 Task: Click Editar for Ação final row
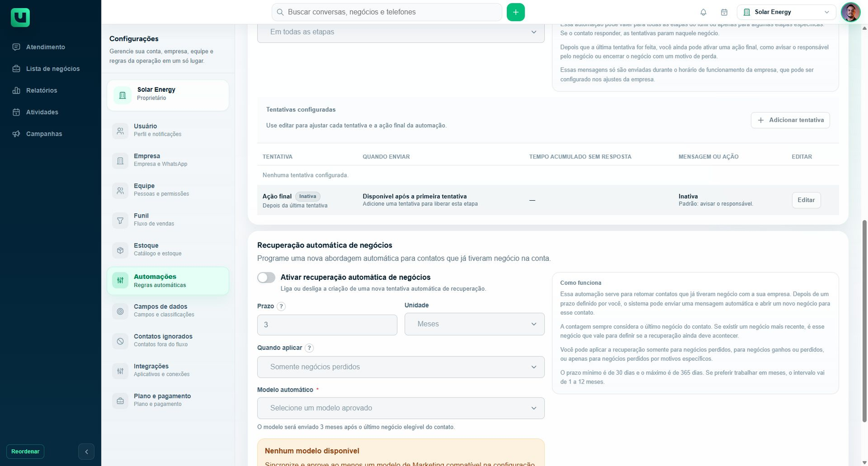(x=806, y=200)
